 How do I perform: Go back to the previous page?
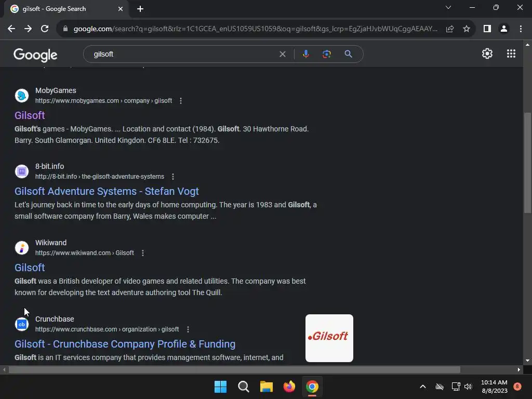[11, 29]
